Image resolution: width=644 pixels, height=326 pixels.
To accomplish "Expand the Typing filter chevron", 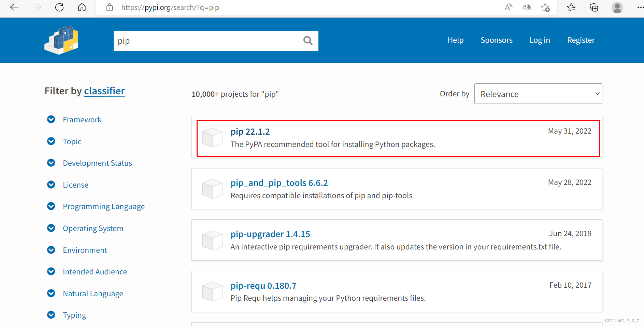I will tap(51, 315).
